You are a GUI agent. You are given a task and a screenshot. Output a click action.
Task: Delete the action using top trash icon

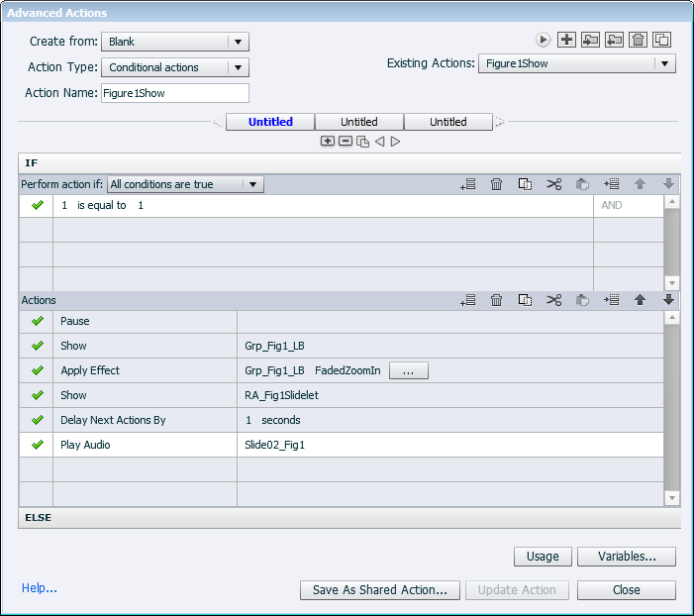pos(639,40)
